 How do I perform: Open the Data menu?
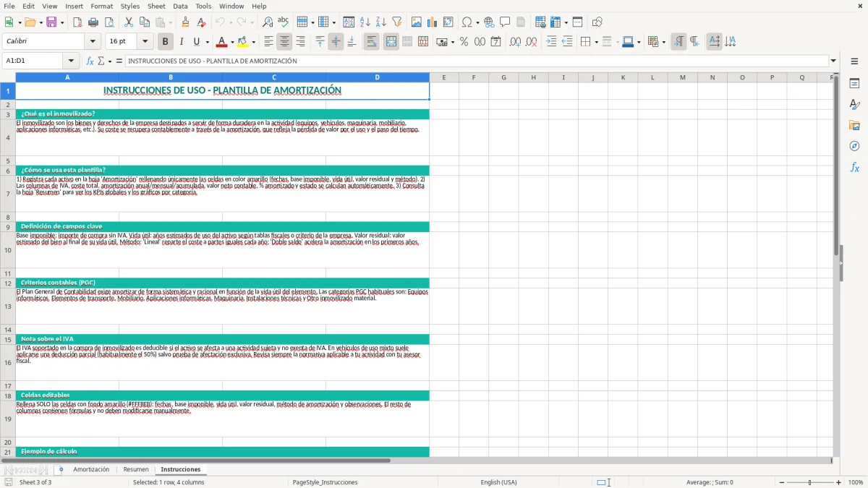click(x=180, y=6)
